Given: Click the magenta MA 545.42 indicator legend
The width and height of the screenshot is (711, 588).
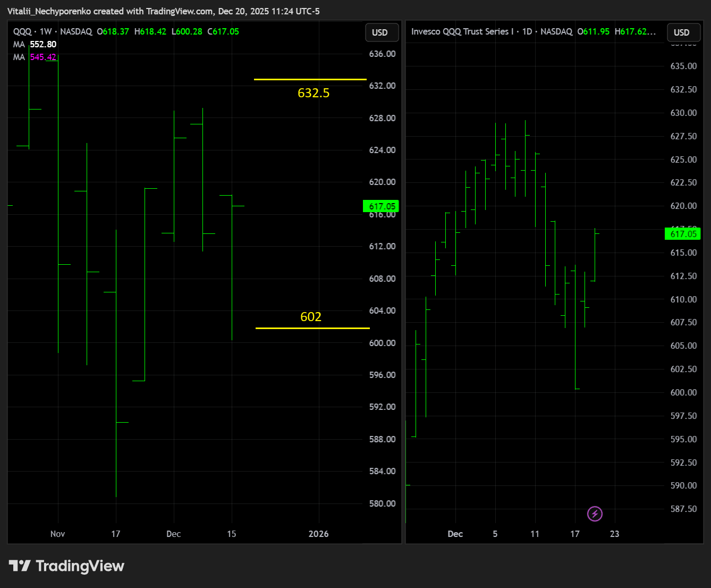Looking at the screenshot, I should pos(35,57).
